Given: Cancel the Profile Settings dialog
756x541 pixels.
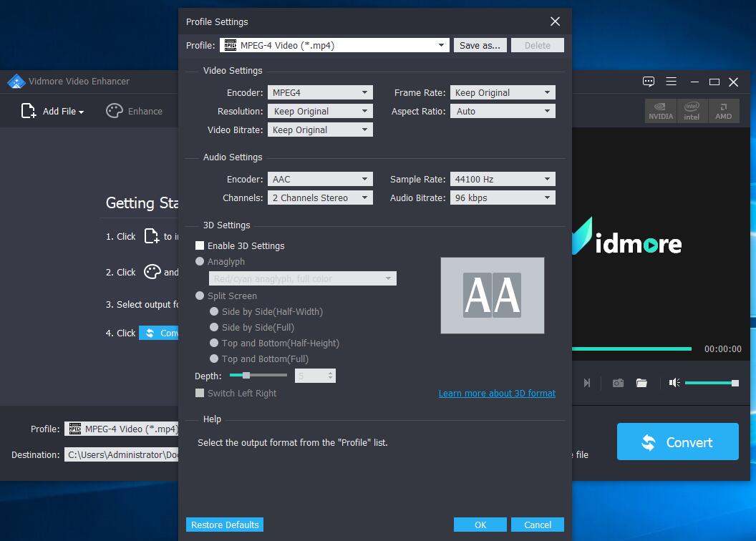Looking at the screenshot, I should [538, 525].
